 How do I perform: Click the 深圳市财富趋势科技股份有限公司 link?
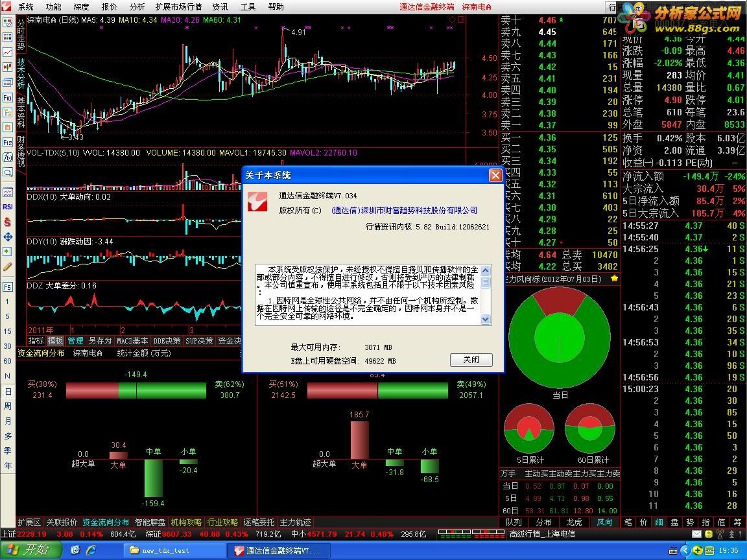(404, 211)
